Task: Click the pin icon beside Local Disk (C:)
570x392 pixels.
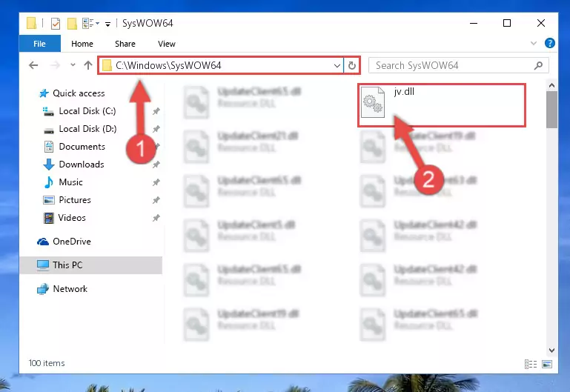Action: tap(156, 111)
